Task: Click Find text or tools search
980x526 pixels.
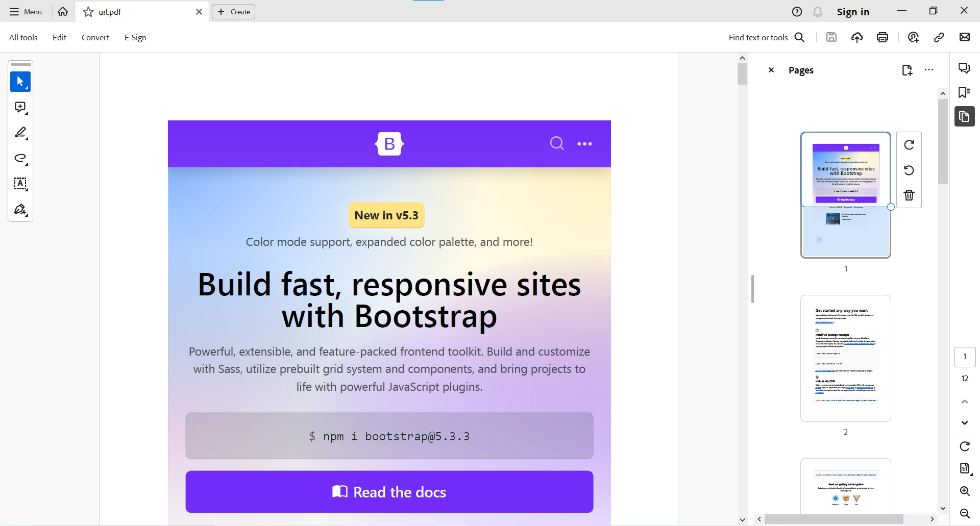Action: pyautogui.click(x=767, y=37)
